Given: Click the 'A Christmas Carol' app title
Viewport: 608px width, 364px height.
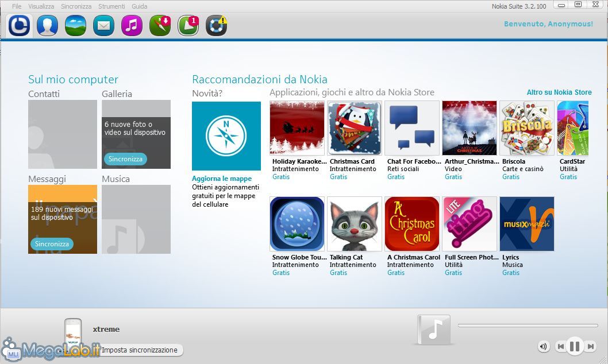Looking at the screenshot, I should (413, 257).
